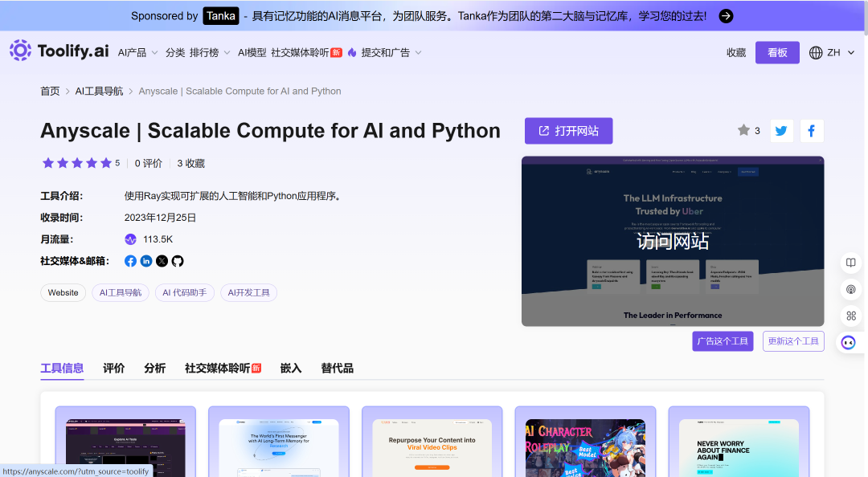The image size is (868, 477).
Task: Switch to the 分析 tab
Action: (155, 369)
